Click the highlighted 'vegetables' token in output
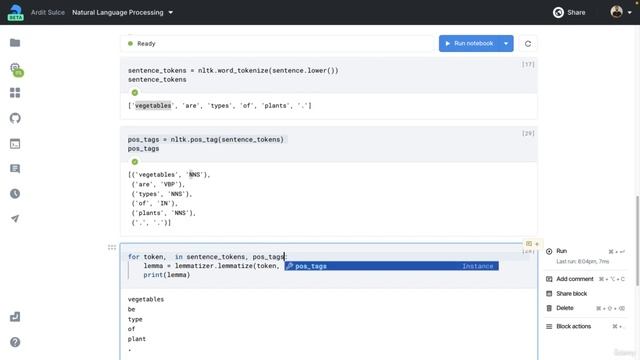The width and height of the screenshot is (640, 360). [153, 106]
